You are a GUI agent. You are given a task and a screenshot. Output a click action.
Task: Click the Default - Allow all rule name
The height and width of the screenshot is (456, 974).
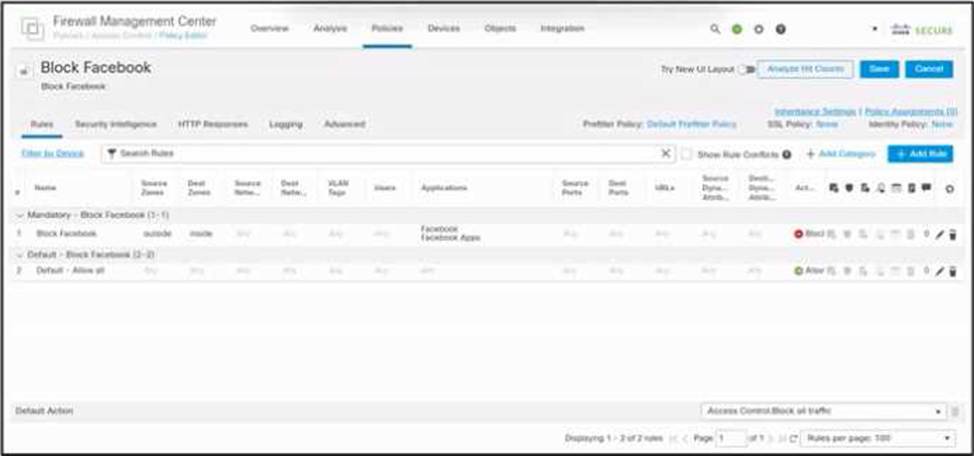70,271
